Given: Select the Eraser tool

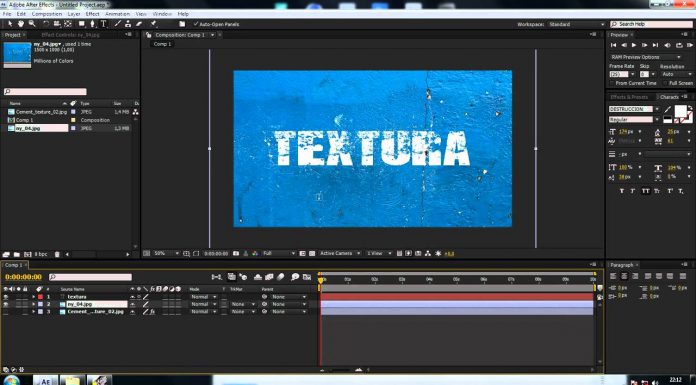Looking at the screenshot, I should pos(139,24).
